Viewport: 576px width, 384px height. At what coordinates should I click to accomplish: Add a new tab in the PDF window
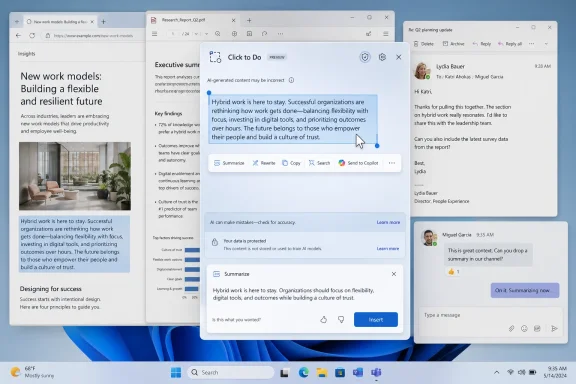point(249,20)
